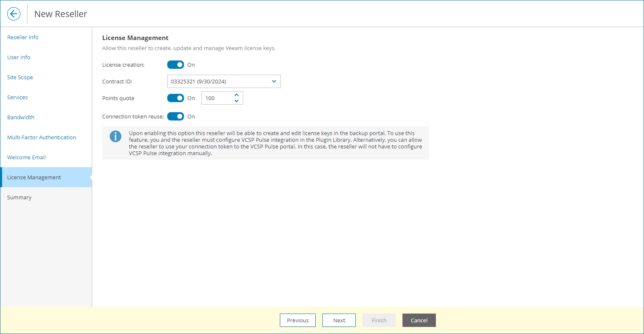
Task: Click the Cancel button
Action: 419,320
